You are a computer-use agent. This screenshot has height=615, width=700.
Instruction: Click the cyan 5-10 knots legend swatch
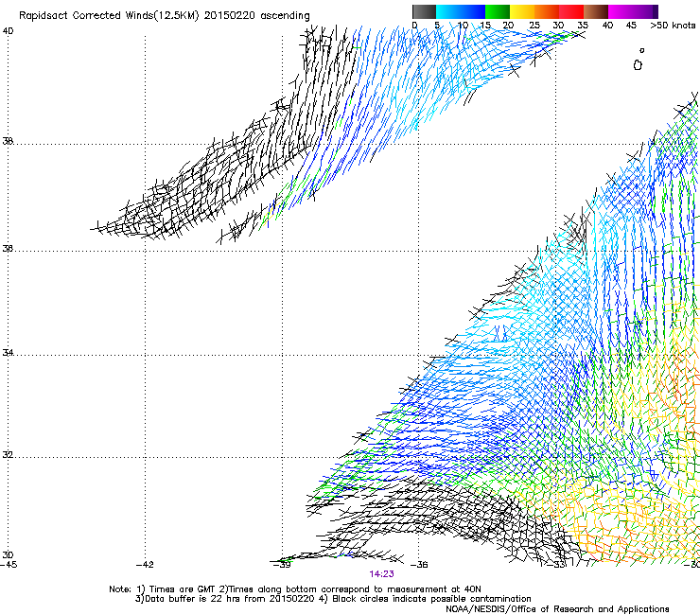(448, 11)
